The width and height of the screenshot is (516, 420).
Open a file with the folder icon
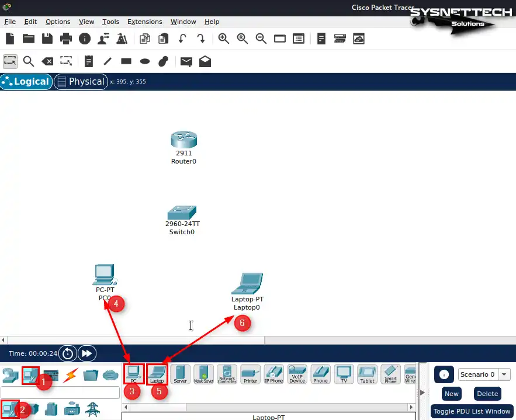coord(29,39)
